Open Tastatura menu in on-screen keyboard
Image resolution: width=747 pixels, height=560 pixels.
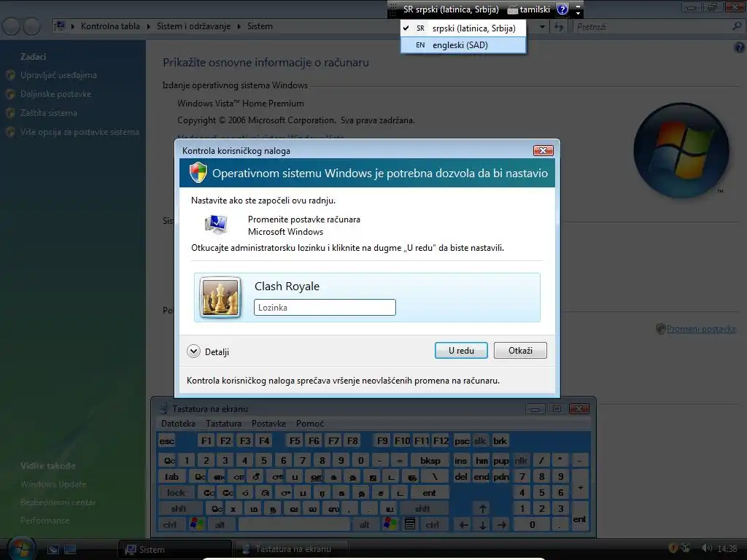[223, 424]
